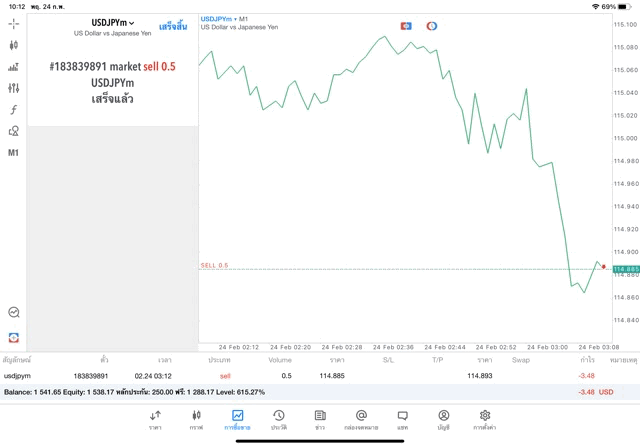Tap the Balance and Equity summary bar

[x=320, y=392]
